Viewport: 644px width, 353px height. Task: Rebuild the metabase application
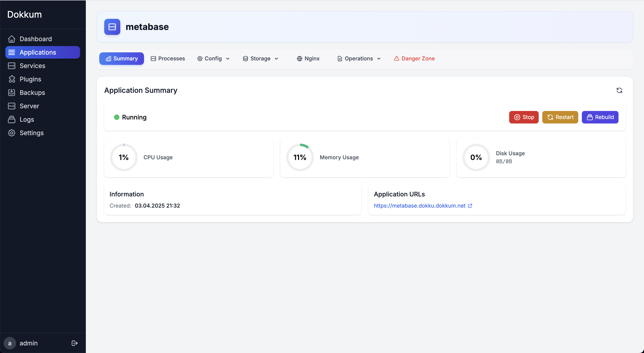click(x=600, y=117)
